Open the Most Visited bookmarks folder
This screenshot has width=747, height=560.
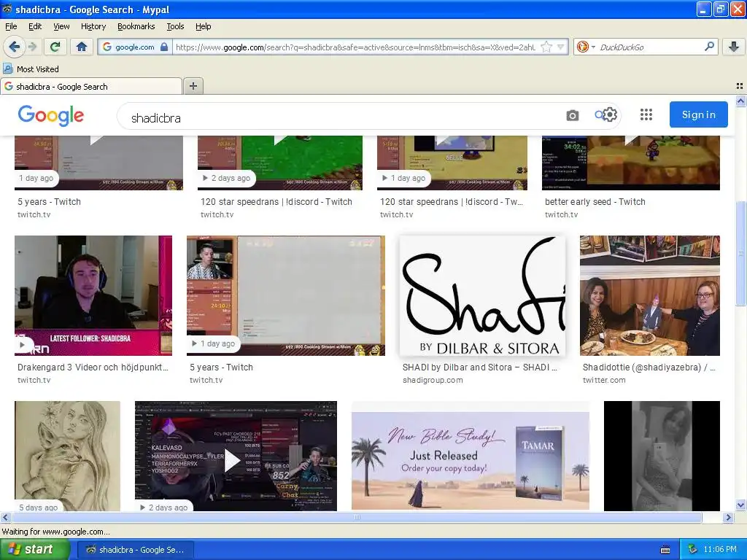coord(31,69)
